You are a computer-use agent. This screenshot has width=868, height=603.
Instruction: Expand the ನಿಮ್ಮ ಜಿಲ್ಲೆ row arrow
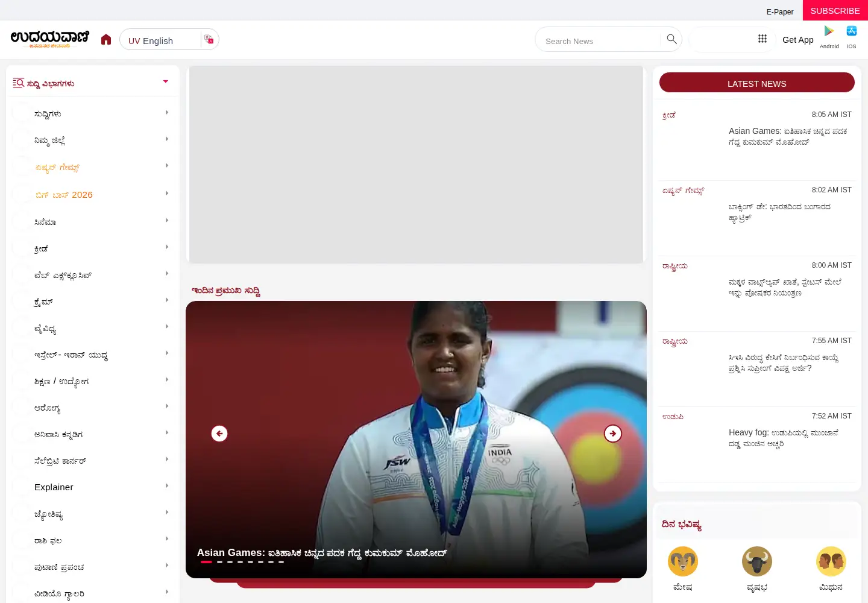(167, 139)
